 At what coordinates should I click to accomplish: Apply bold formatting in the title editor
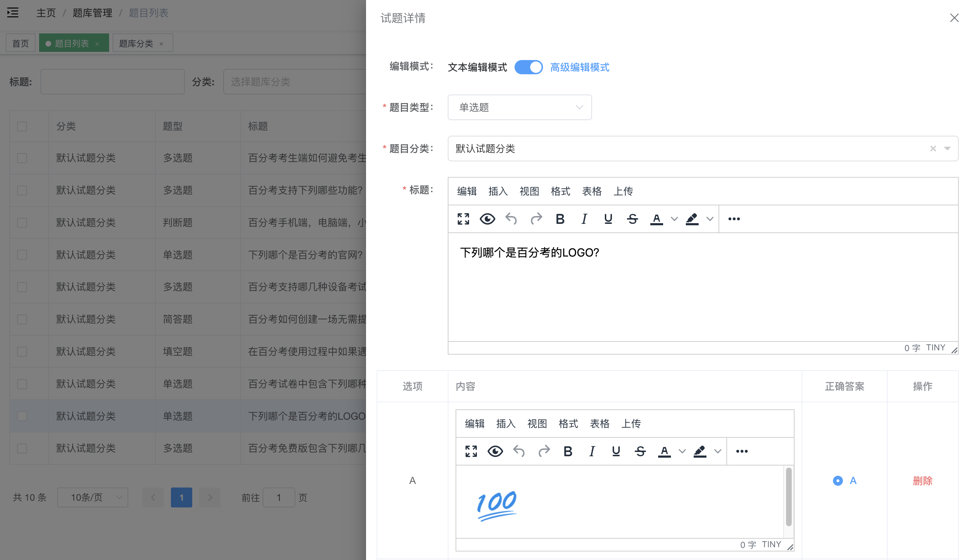[560, 219]
